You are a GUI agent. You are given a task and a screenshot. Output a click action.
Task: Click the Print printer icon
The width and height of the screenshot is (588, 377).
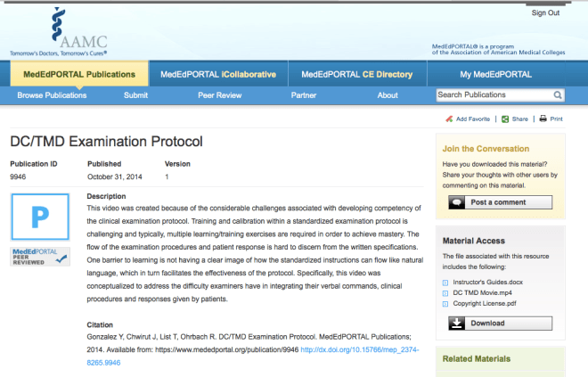[543, 119]
